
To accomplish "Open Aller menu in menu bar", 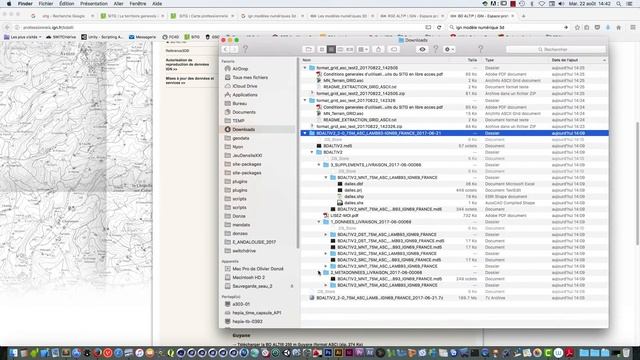I will [x=118, y=4].
